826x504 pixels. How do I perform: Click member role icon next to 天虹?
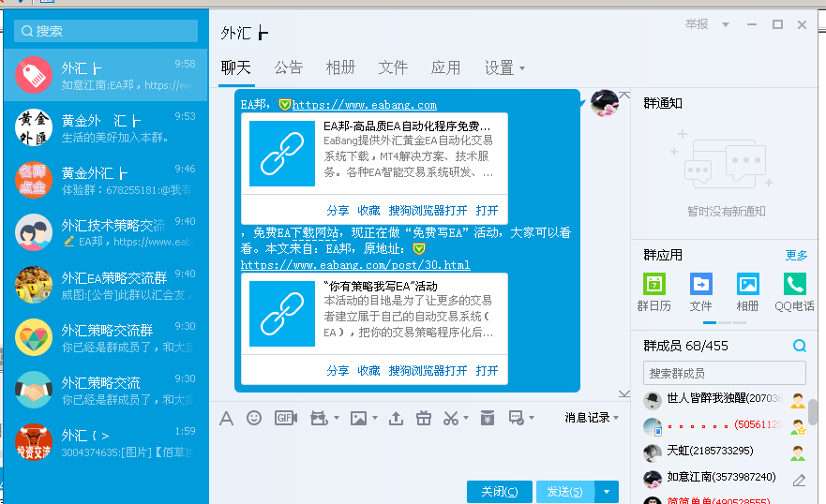pyautogui.click(x=798, y=453)
